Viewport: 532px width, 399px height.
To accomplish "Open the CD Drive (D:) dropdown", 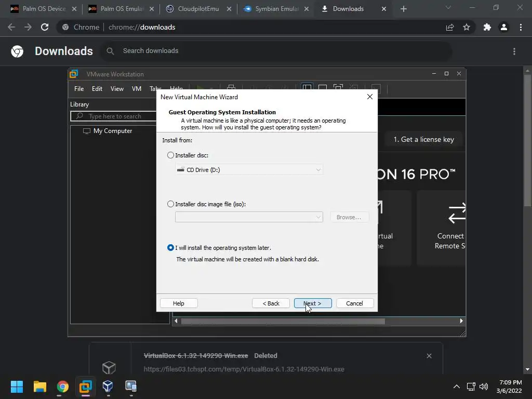I will click(x=249, y=170).
